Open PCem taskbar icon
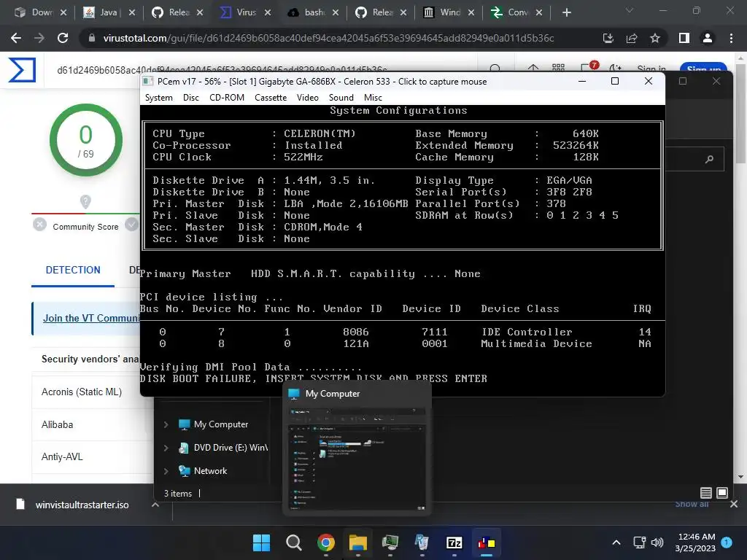 487,542
